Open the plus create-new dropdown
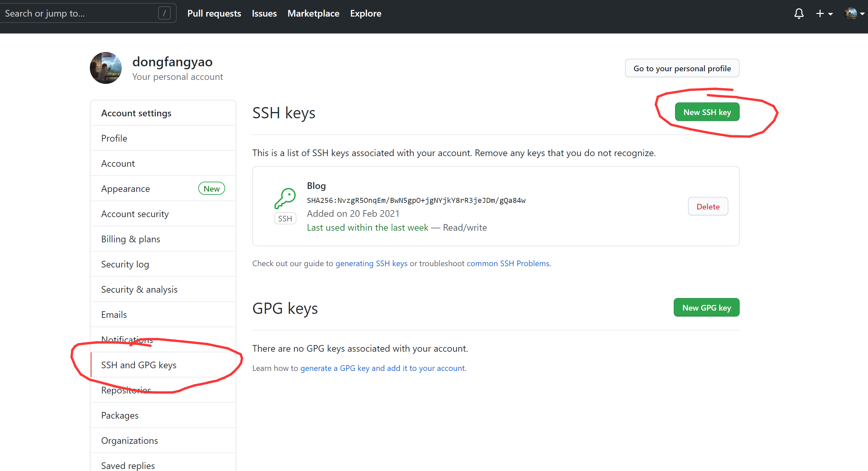The width and height of the screenshot is (868, 471). 824,14
